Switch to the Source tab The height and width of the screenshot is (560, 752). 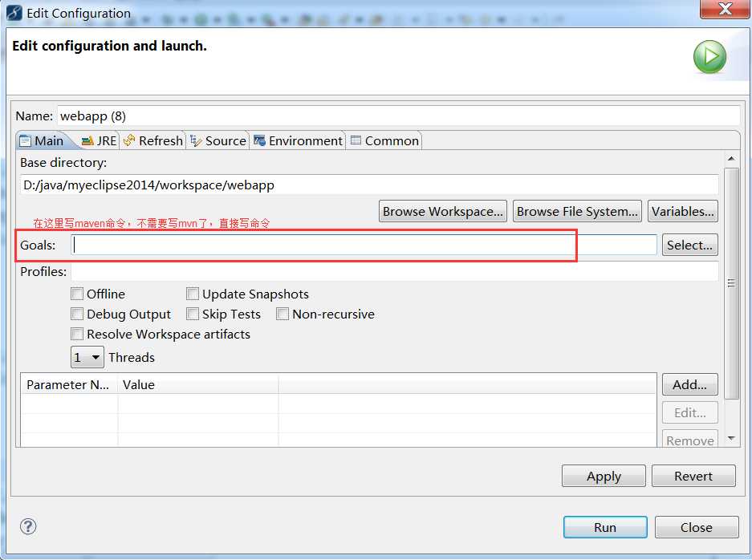pos(218,141)
